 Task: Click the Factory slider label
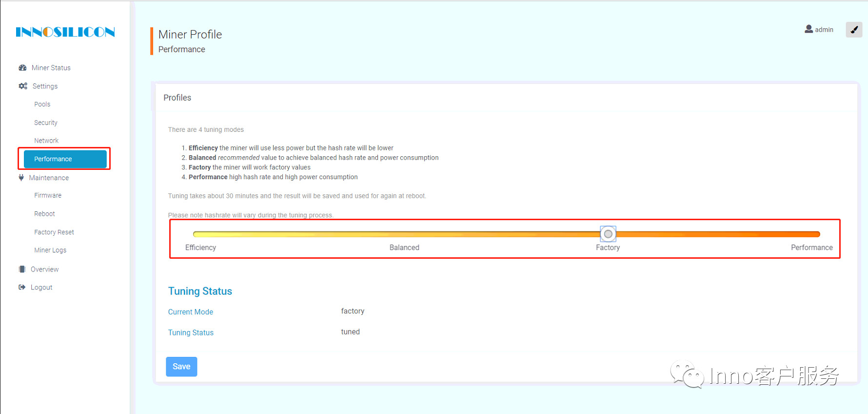coord(608,248)
